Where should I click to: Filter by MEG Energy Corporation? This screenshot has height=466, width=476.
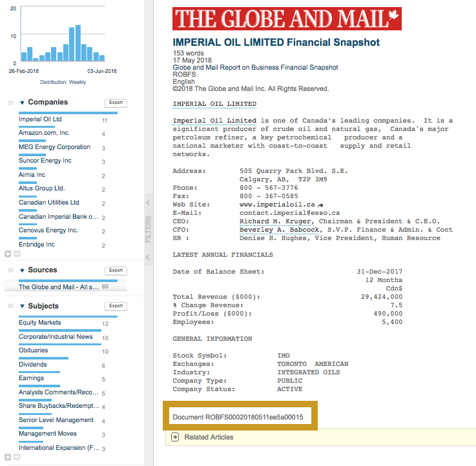55,147
